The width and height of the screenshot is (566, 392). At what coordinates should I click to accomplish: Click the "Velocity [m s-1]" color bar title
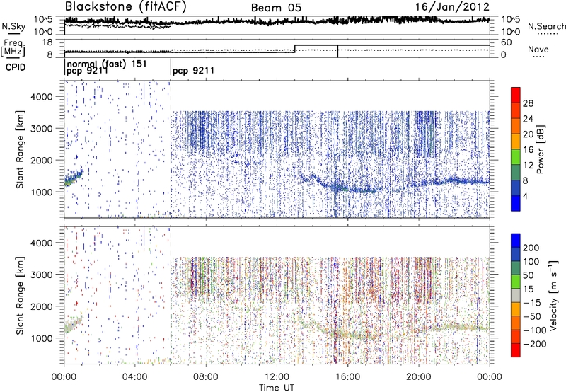click(553, 295)
